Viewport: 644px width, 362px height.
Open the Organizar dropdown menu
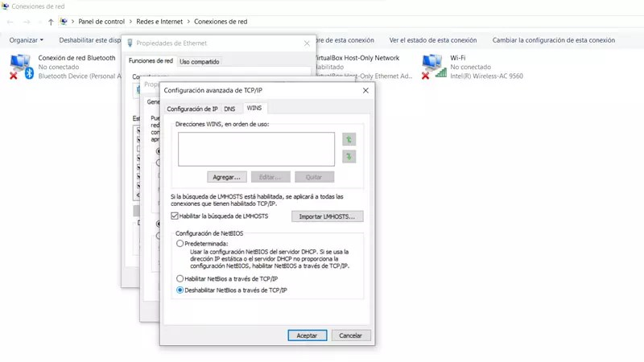click(27, 40)
